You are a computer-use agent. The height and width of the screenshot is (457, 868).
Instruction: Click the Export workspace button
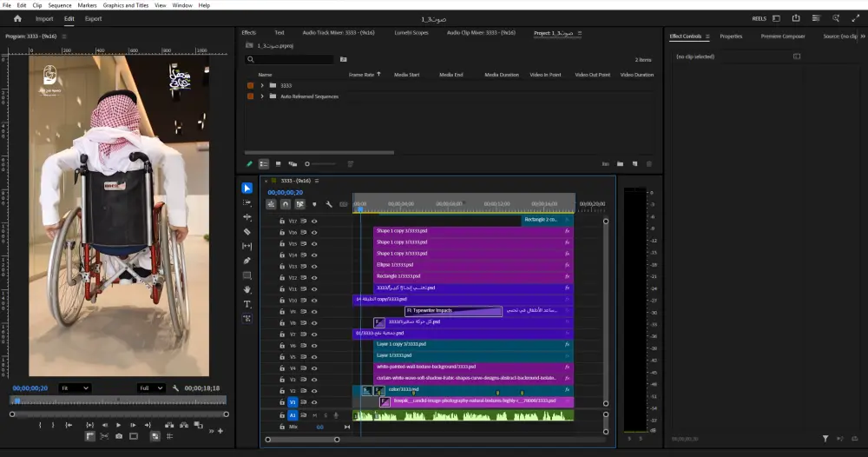click(x=93, y=18)
